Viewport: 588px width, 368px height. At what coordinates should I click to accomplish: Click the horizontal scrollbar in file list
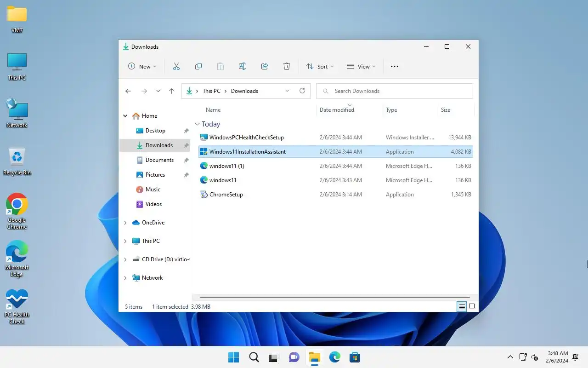335,298
